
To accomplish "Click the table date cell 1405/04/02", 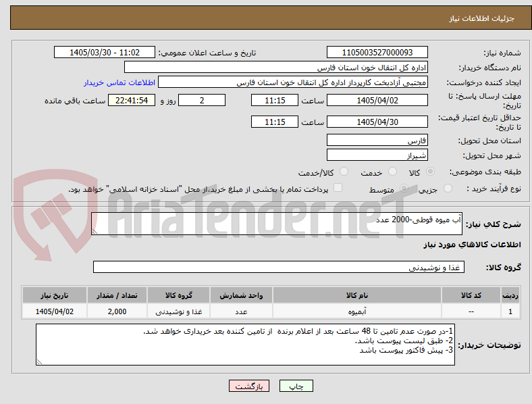I will pos(55,311).
